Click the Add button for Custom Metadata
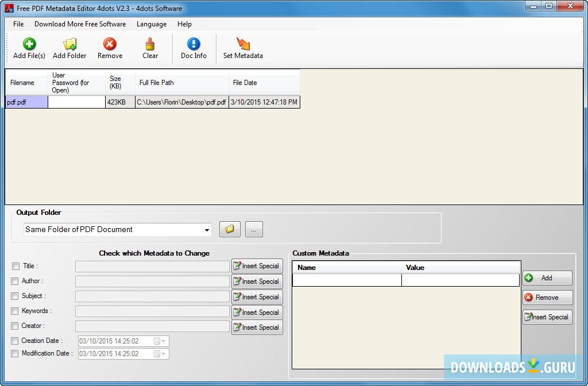Image resolution: width=588 pixels, height=386 pixels. coord(547,278)
